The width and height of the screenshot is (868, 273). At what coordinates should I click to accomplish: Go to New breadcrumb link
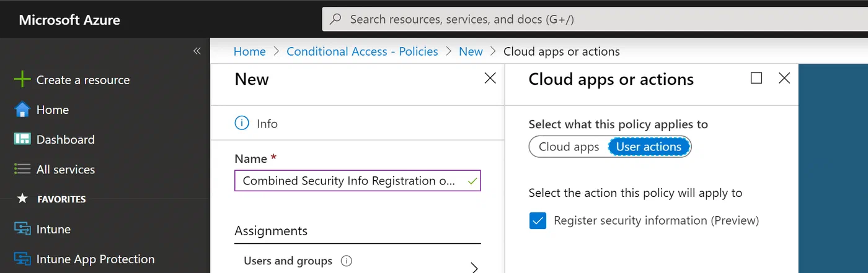[x=471, y=51]
